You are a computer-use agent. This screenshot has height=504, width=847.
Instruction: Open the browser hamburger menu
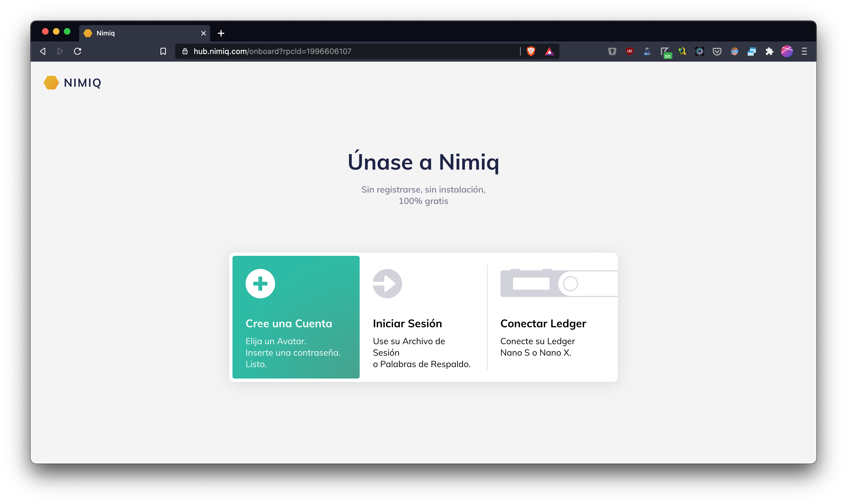pos(804,51)
